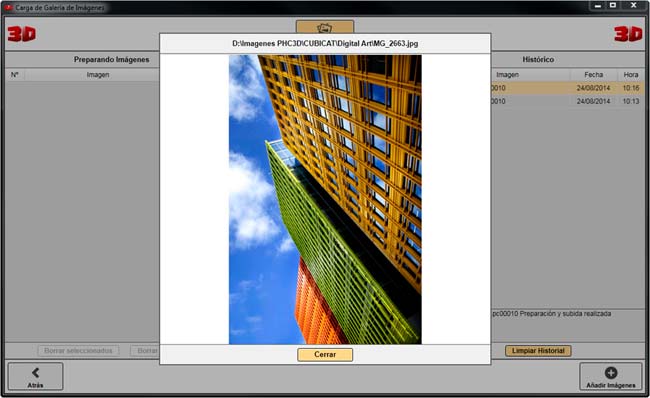
Task: Select the history row with time 10:13
Action: click(x=568, y=101)
